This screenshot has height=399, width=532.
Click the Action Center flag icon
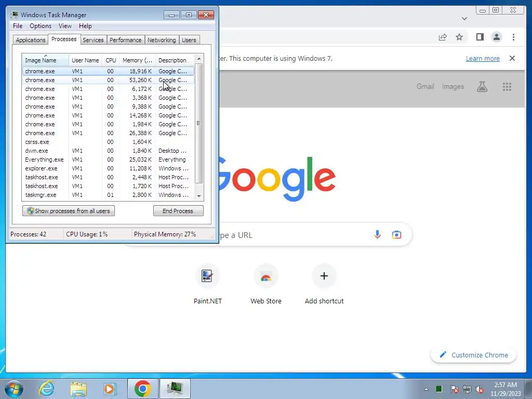[454, 389]
